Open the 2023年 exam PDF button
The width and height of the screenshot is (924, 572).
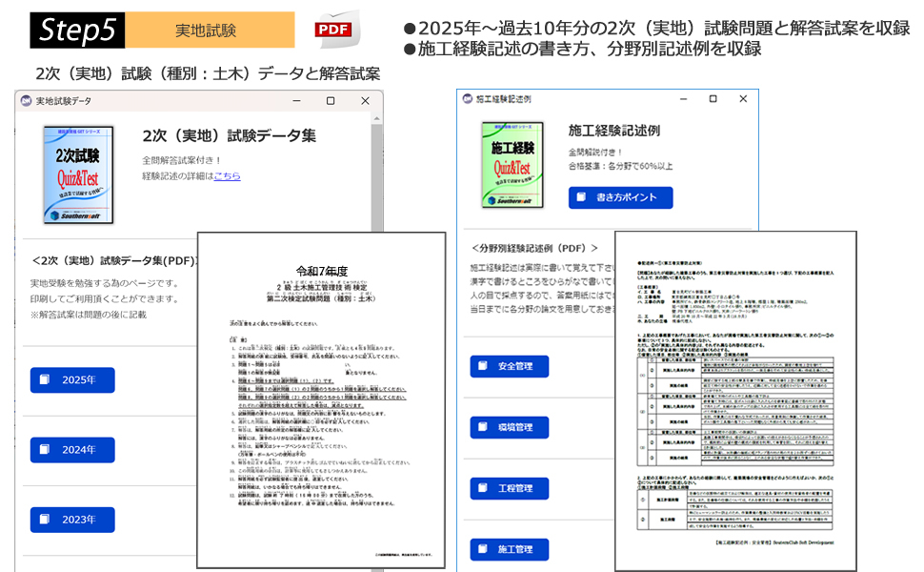pos(72,520)
